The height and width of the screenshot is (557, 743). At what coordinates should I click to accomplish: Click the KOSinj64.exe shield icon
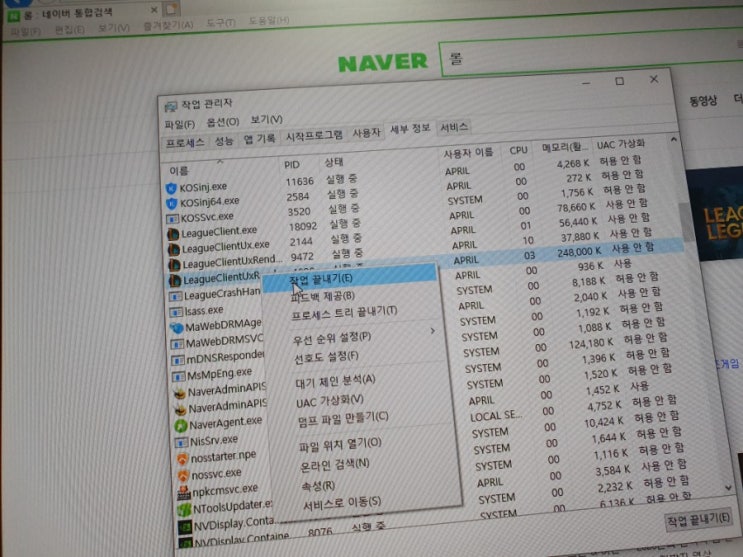[171, 203]
